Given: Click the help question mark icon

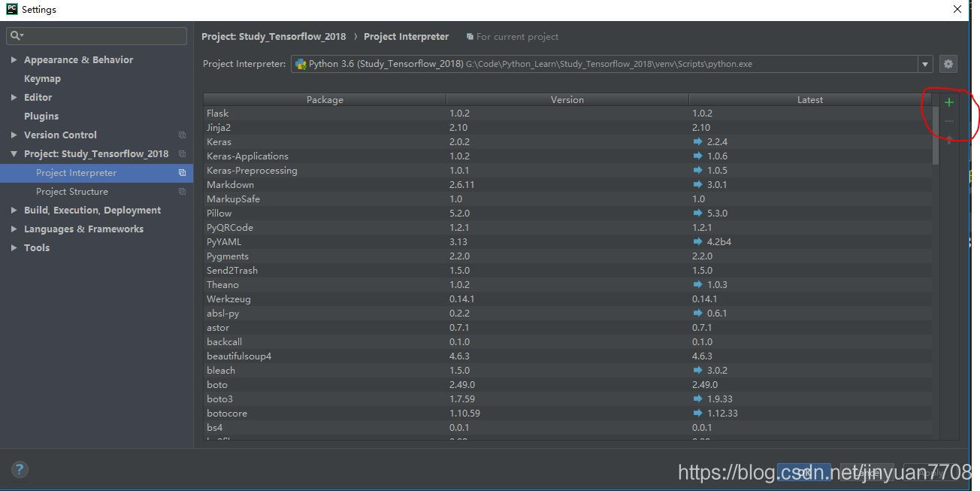Looking at the screenshot, I should [x=20, y=469].
